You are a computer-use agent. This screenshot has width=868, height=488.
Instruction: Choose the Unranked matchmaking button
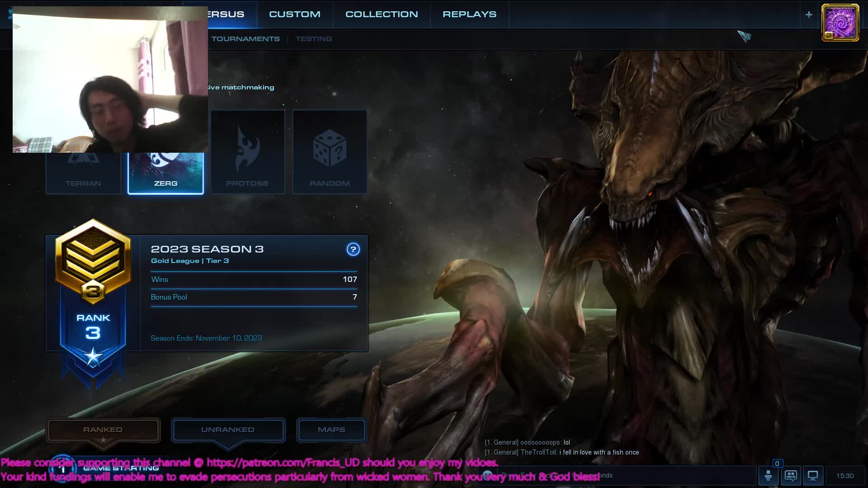pos(228,430)
